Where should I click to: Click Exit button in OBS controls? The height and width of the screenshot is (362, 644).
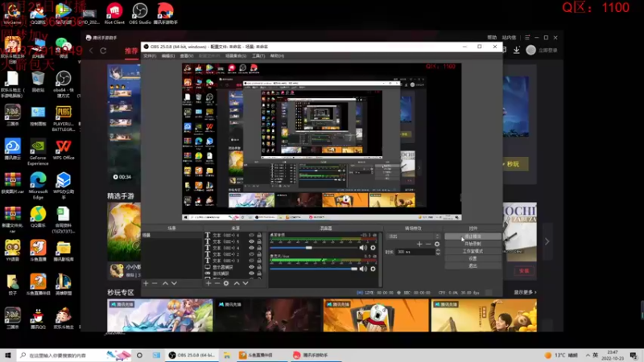pyautogui.click(x=473, y=266)
